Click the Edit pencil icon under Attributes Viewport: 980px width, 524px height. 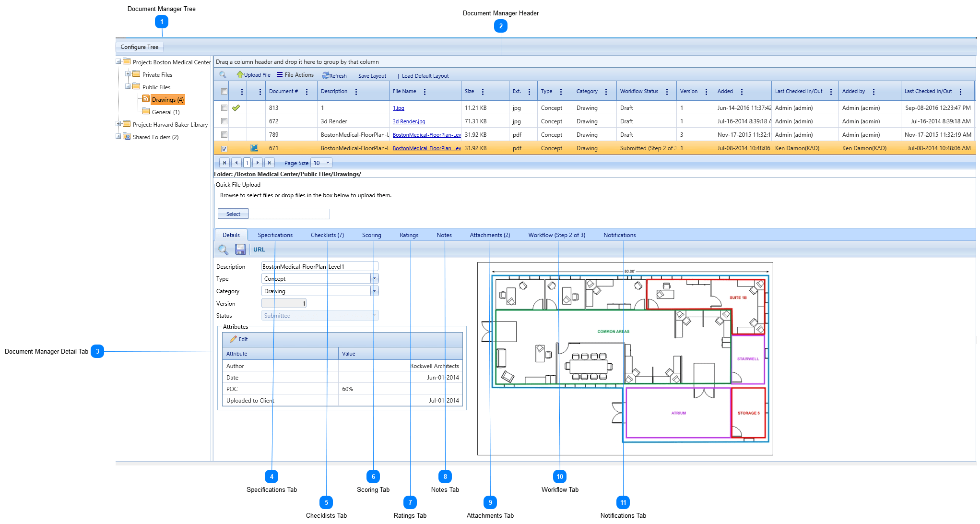[x=233, y=339]
